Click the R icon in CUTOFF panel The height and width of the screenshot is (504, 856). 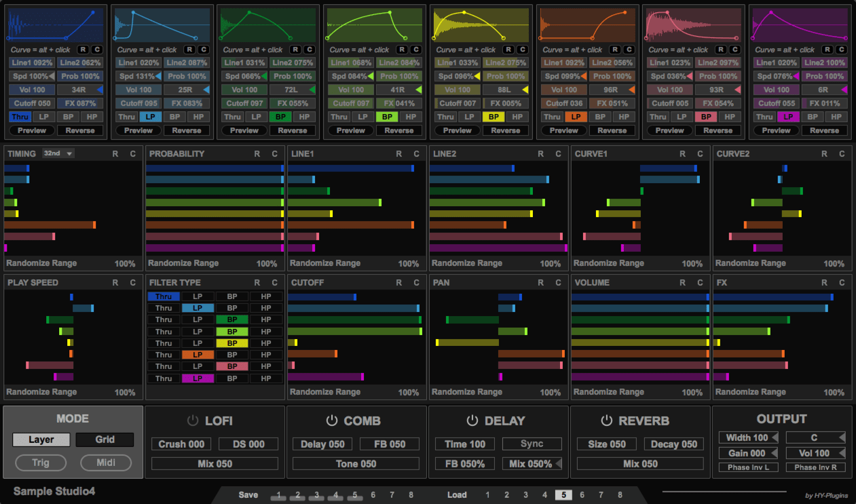[x=399, y=283]
